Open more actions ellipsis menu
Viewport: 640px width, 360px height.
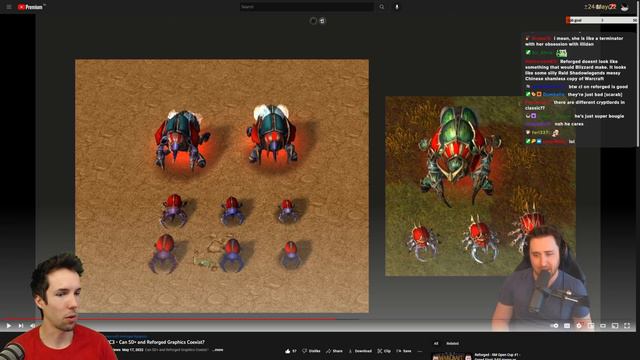420,351
